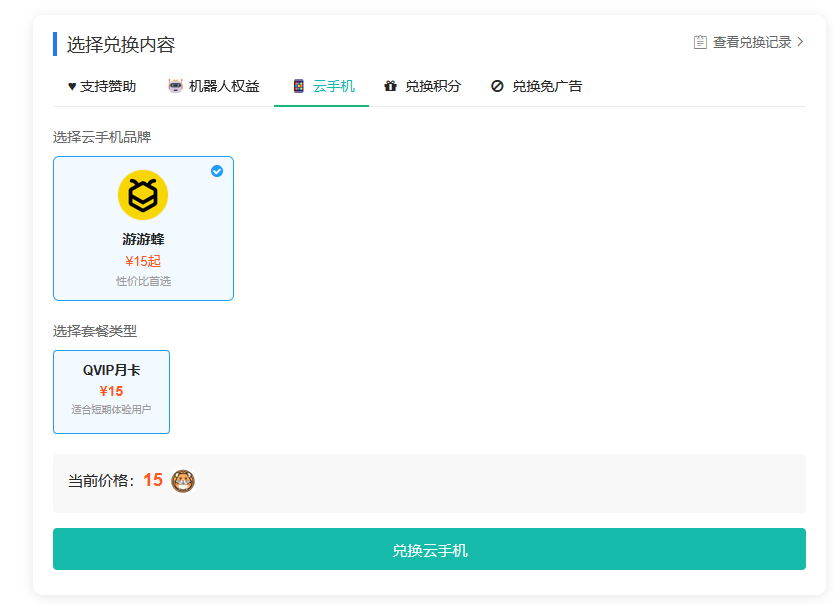Select the QVIP月卡 package option
The image size is (834, 605).
pos(111,391)
